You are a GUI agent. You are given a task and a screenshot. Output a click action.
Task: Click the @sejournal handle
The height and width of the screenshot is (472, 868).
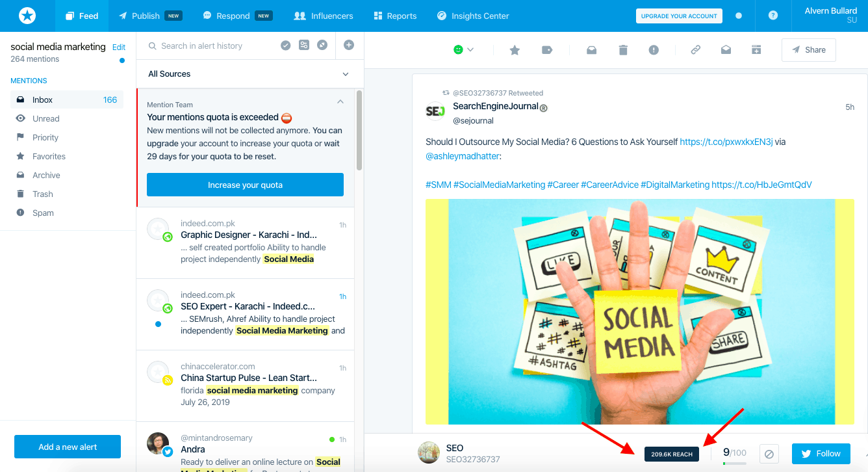(473, 121)
